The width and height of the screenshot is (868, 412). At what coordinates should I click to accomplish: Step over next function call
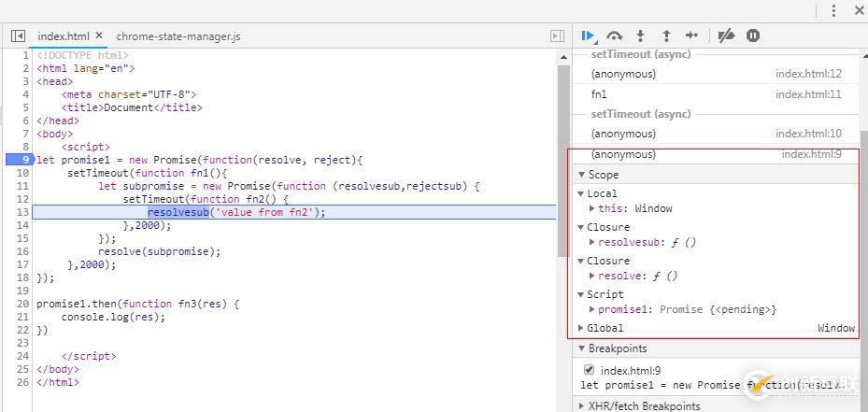615,36
